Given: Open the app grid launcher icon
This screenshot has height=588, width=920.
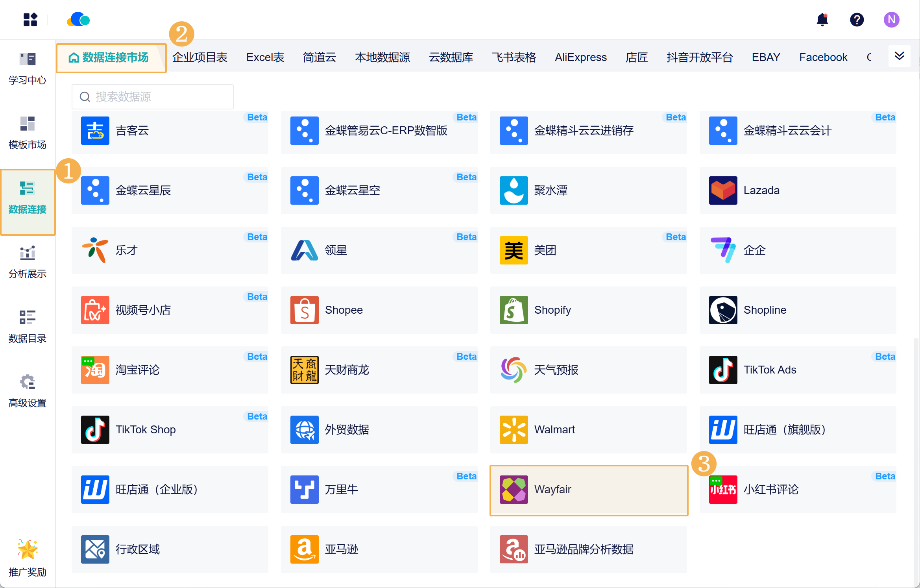Looking at the screenshot, I should (30, 19).
